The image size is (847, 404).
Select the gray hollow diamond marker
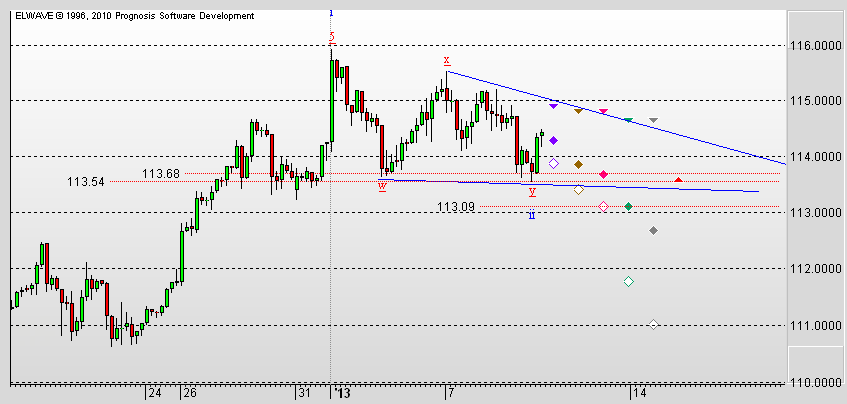pyautogui.click(x=653, y=324)
